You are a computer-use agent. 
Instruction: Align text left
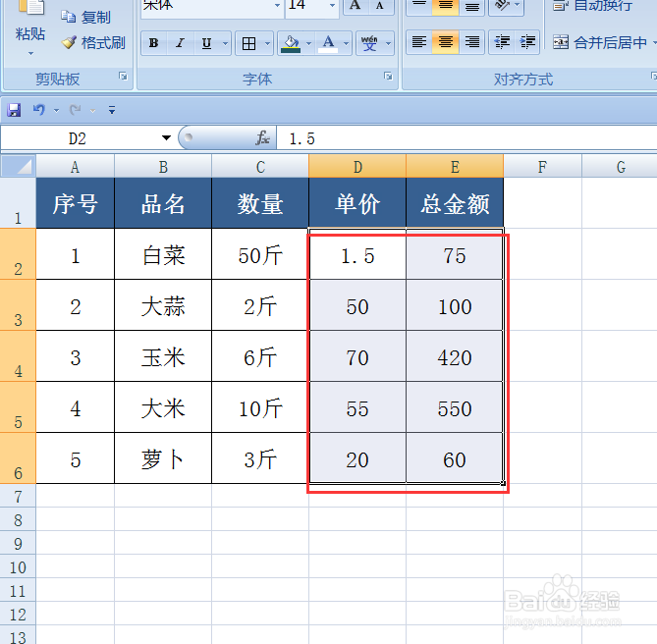pos(419,42)
